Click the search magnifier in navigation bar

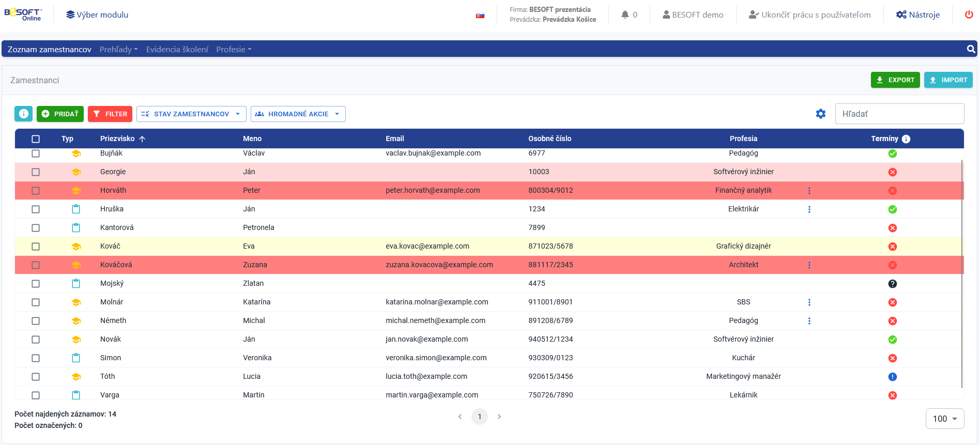971,49
